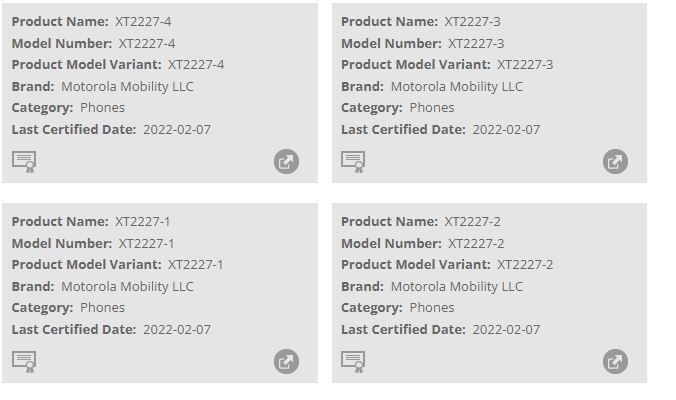Click Motorola Mobility LLC brand in XT2227-2 card
The image size is (676, 400).
point(456,287)
